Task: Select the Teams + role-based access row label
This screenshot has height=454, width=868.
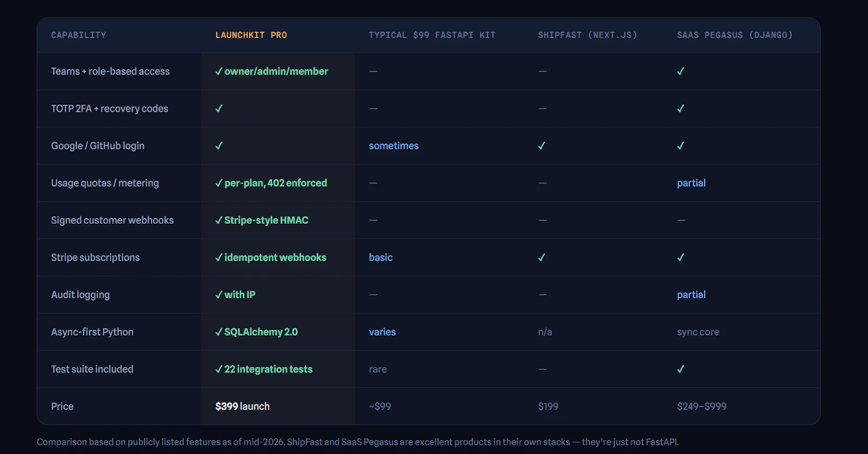Action: (110, 71)
